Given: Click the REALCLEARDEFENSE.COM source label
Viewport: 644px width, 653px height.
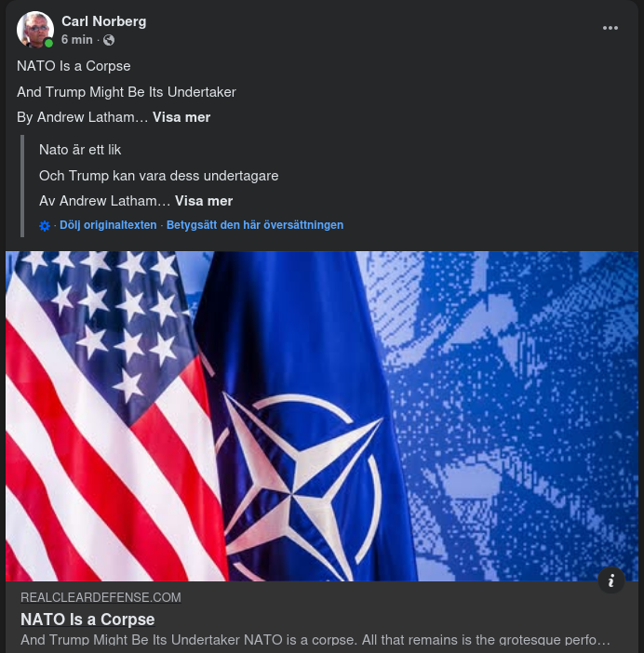Looking at the screenshot, I should (x=101, y=597).
